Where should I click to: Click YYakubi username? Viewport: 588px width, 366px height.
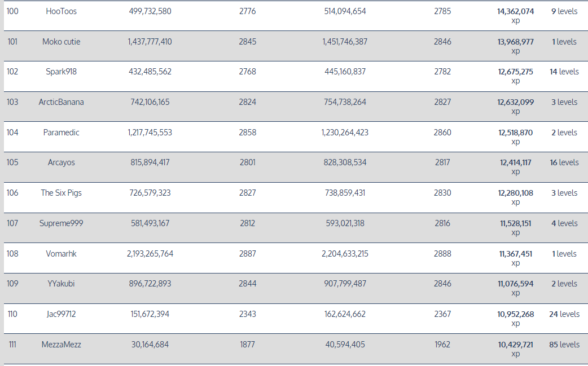pyautogui.click(x=61, y=284)
